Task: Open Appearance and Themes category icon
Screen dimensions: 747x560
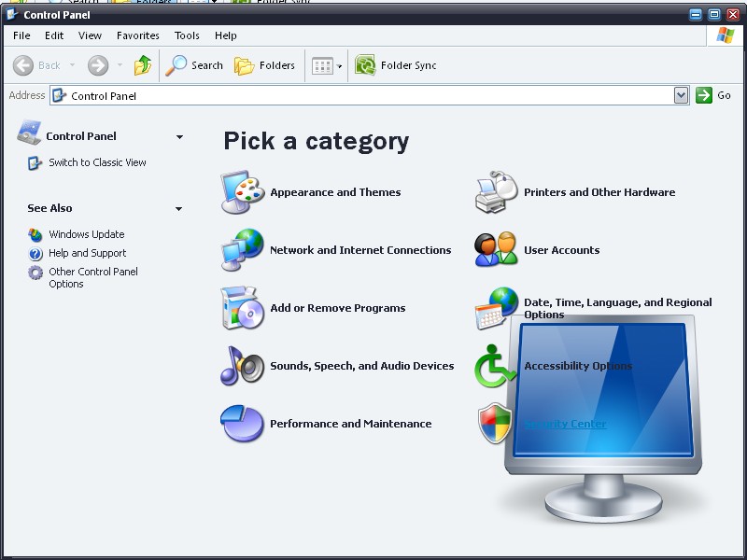Action: [x=243, y=192]
